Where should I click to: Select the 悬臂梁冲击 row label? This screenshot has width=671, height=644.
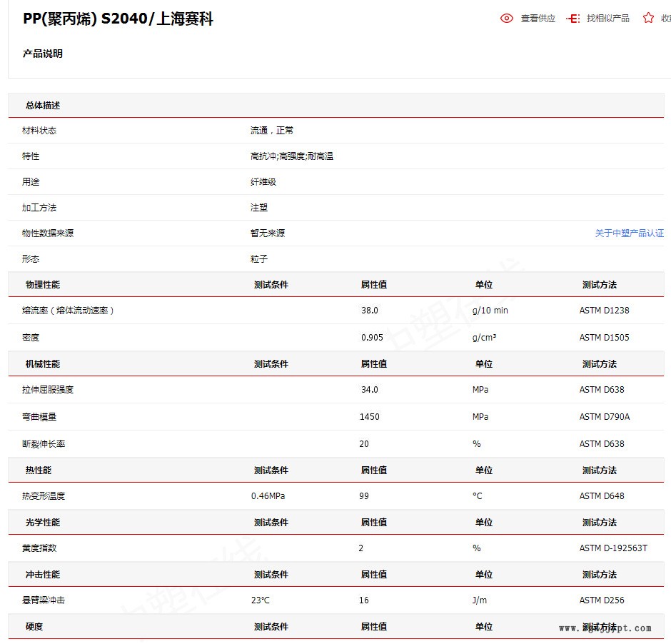[44, 600]
